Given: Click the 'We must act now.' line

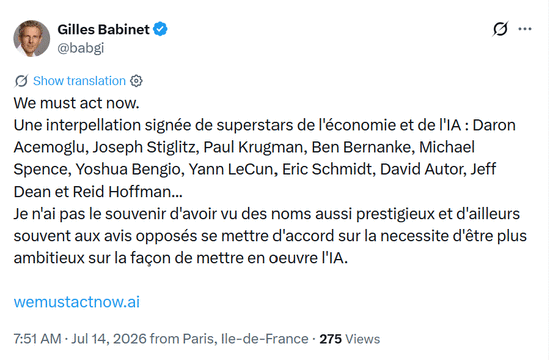Looking at the screenshot, I should (x=76, y=103).
